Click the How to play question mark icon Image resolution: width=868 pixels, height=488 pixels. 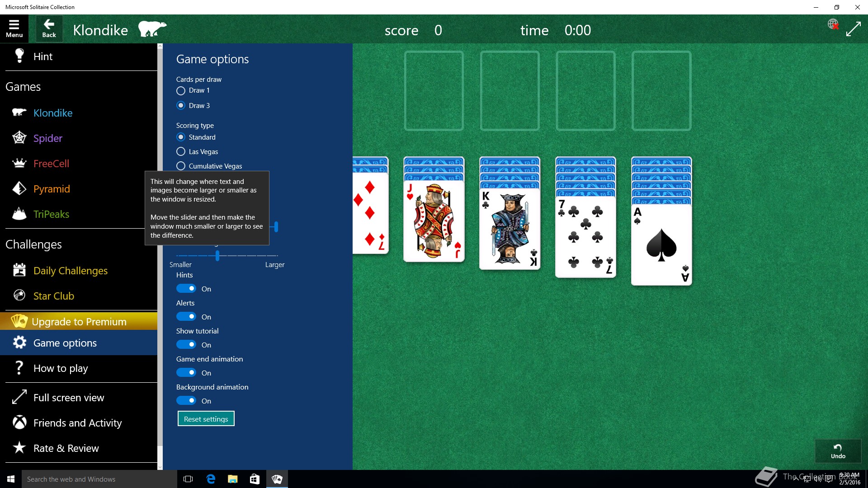point(19,368)
